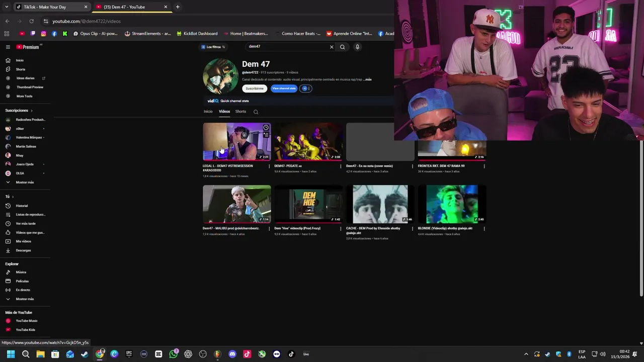644x362 pixels.
Task: Open Películas under Explorar
Action: pyautogui.click(x=22, y=281)
